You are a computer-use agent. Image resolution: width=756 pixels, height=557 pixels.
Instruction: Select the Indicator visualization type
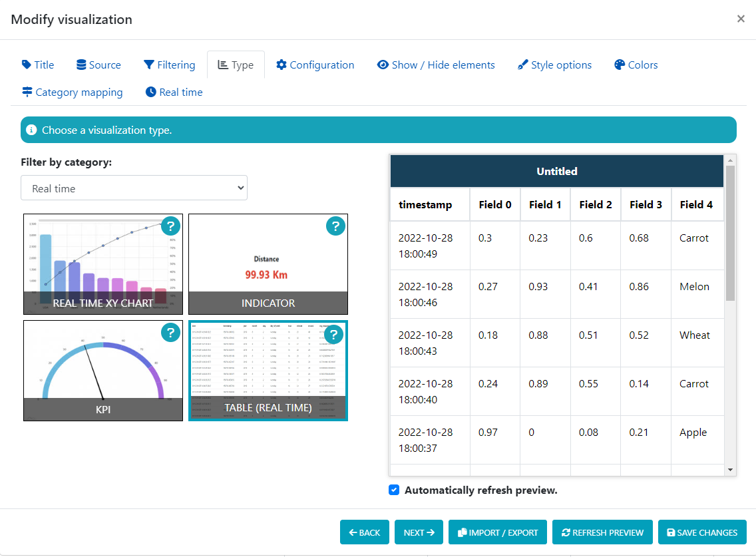pos(268,264)
